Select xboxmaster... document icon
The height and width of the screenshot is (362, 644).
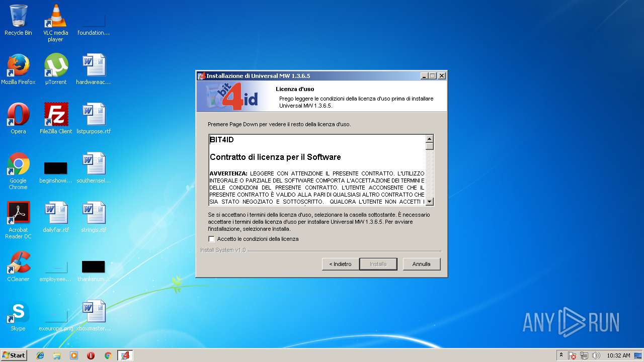[94, 316]
